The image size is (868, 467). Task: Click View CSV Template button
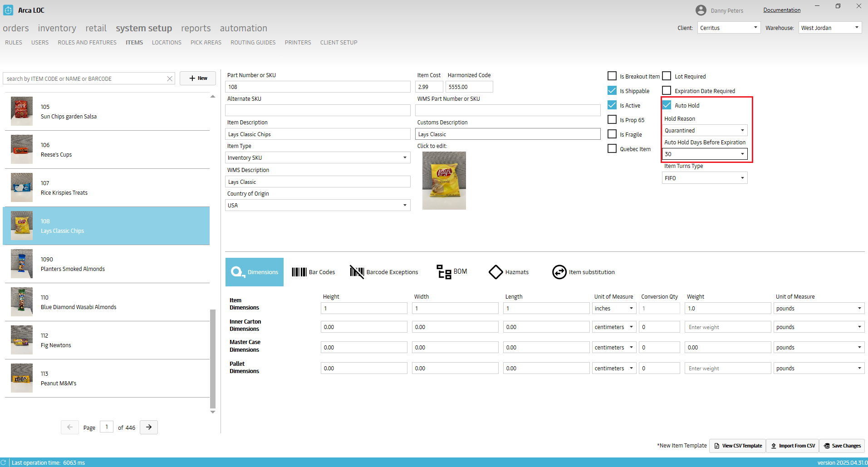coord(738,446)
